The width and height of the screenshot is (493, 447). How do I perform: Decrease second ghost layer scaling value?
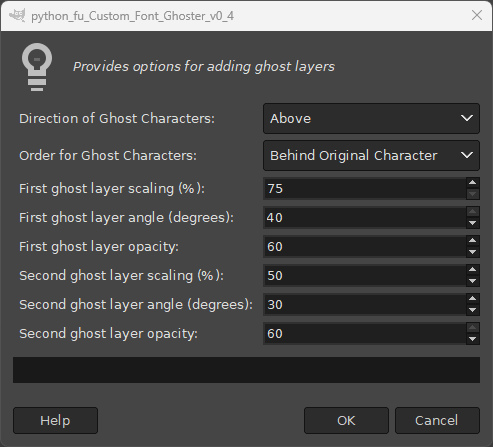[472, 281]
